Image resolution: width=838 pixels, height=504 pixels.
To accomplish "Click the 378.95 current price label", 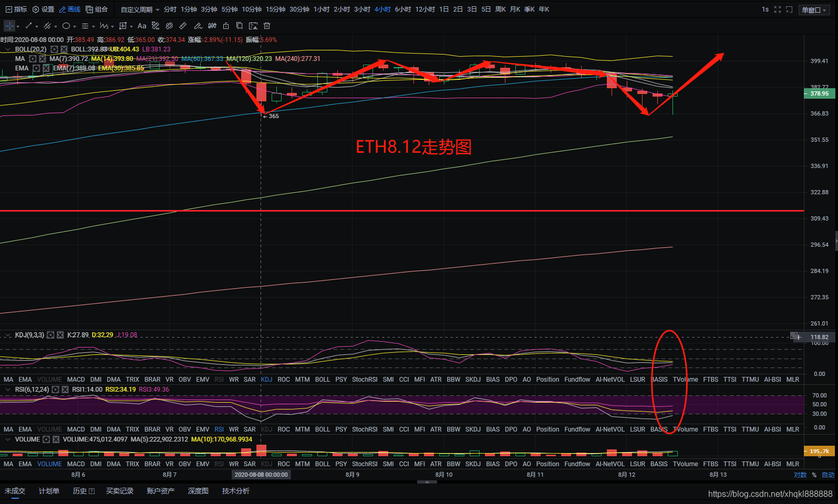I will pos(819,93).
